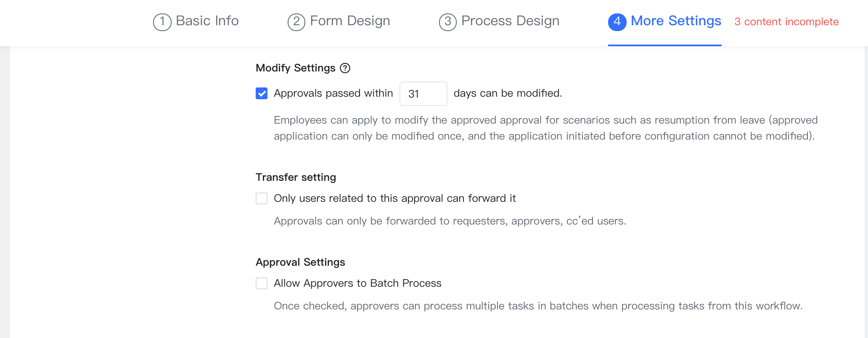Go to the Process Design step

pos(510,21)
